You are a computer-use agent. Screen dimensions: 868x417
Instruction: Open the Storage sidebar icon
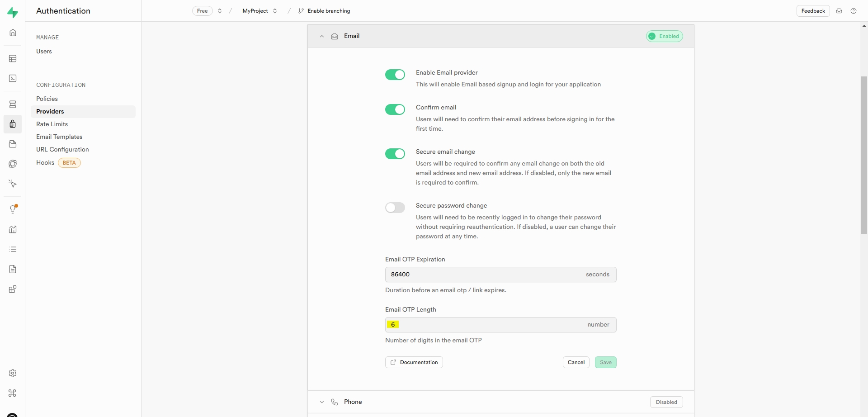13,144
